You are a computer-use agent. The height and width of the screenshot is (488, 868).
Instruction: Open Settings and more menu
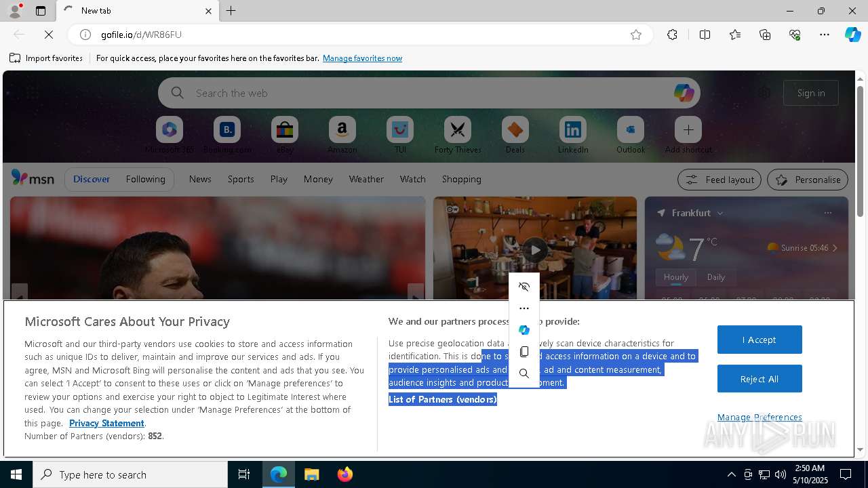click(825, 35)
